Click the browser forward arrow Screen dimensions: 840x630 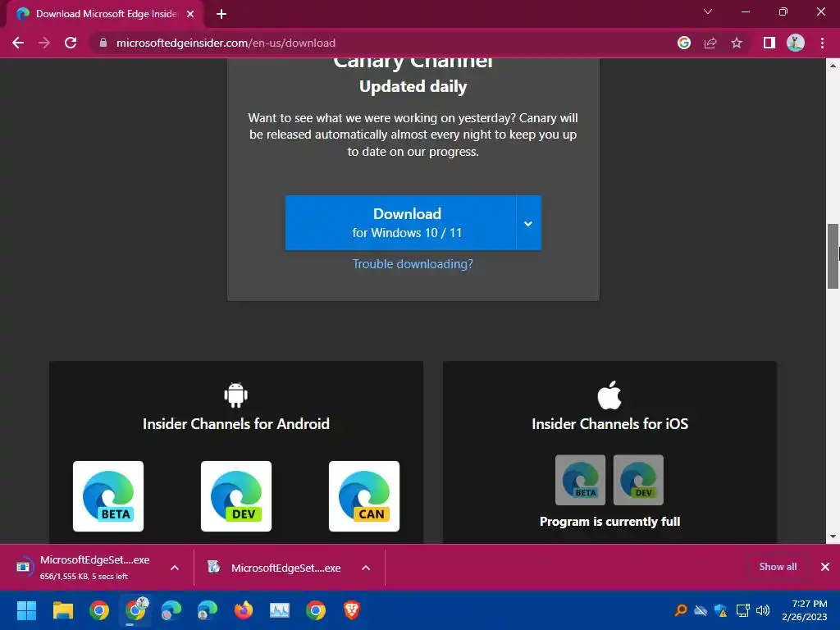click(44, 43)
